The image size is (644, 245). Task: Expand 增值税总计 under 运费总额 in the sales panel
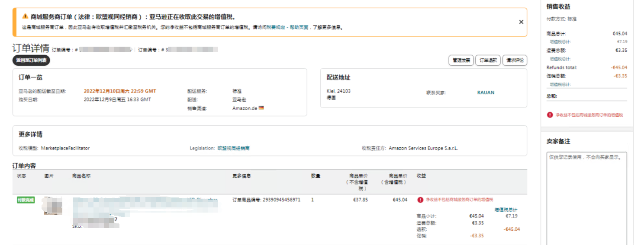click(560, 59)
